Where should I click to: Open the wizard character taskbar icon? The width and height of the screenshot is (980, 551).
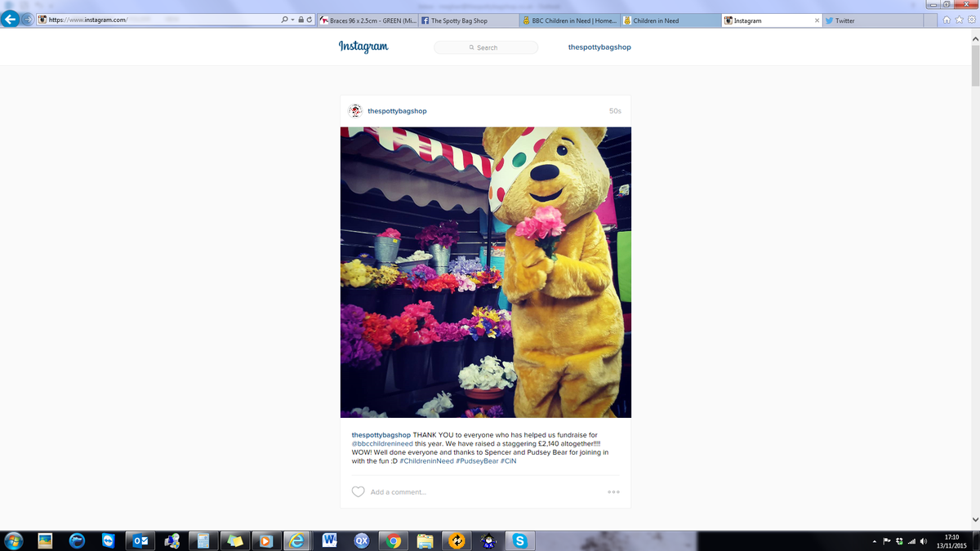[x=488, y=540]
